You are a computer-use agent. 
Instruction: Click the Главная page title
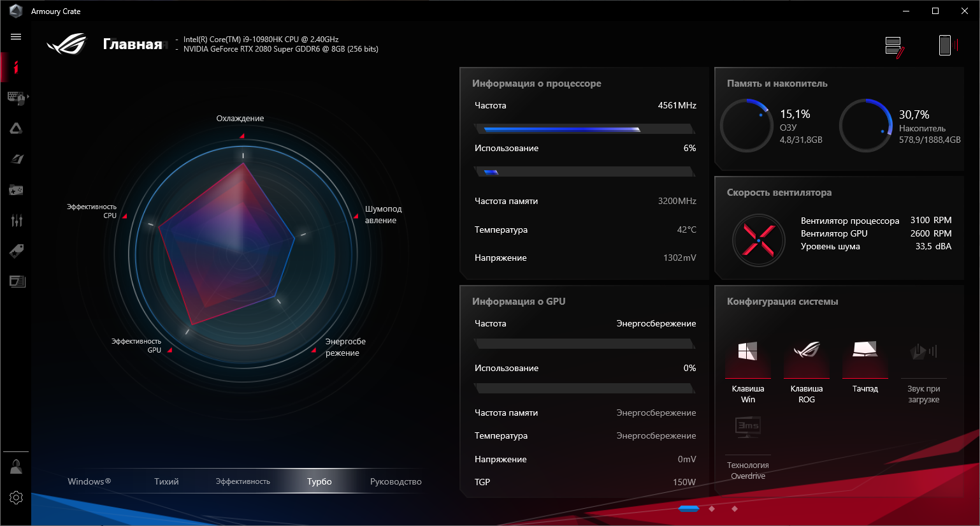[x=133, y=44]
